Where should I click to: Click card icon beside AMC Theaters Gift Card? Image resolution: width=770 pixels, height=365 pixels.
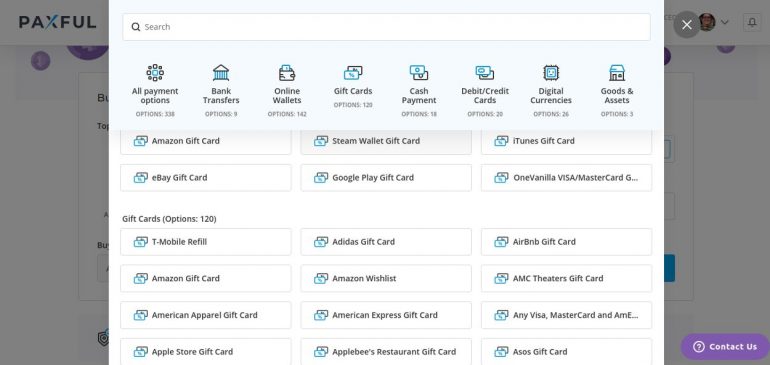coord(501,279)
